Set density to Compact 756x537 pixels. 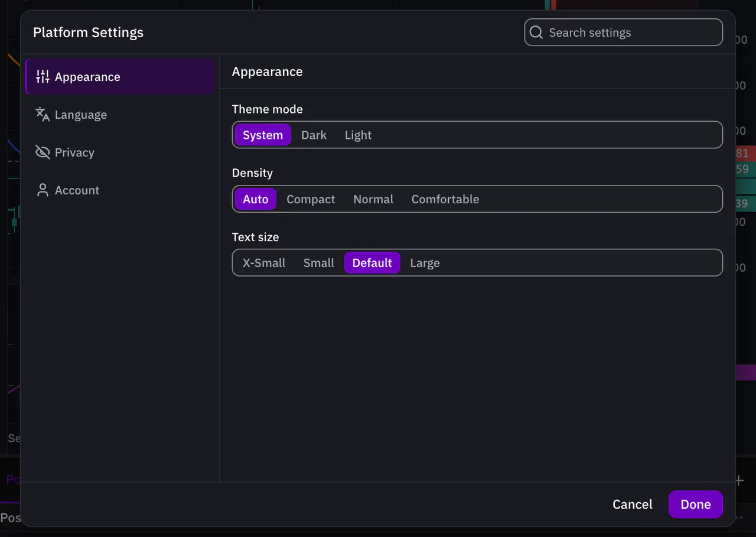click(x=311, y=199)
